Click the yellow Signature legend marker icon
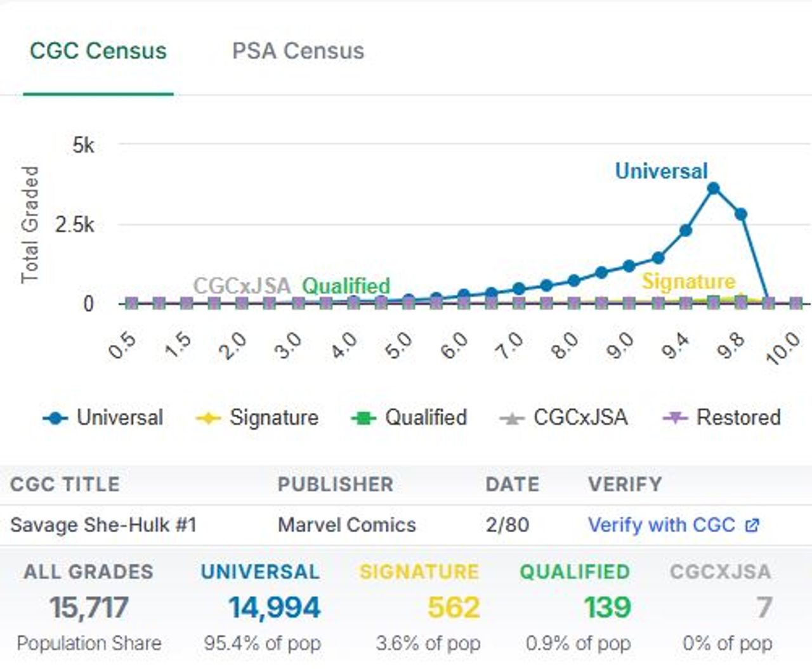This screenshot has width=812, height=669. [208, 419]
